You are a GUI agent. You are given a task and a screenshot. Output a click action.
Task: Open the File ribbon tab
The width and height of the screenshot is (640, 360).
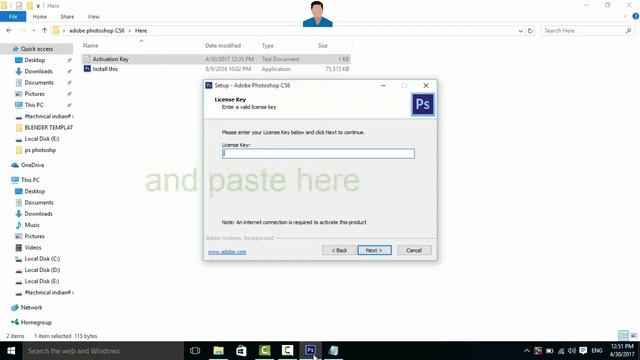13,17
